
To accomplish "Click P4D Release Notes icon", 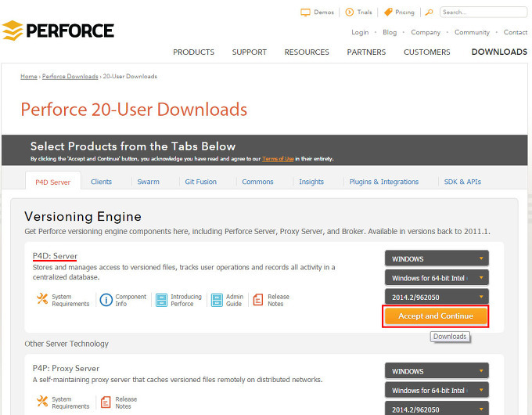I will [x=258, y=300].
